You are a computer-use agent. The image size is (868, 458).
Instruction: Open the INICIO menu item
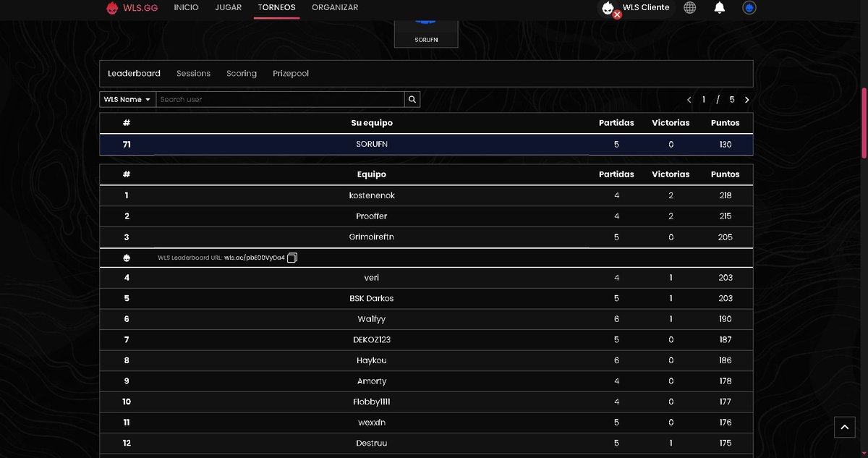(x=187, y=8)
